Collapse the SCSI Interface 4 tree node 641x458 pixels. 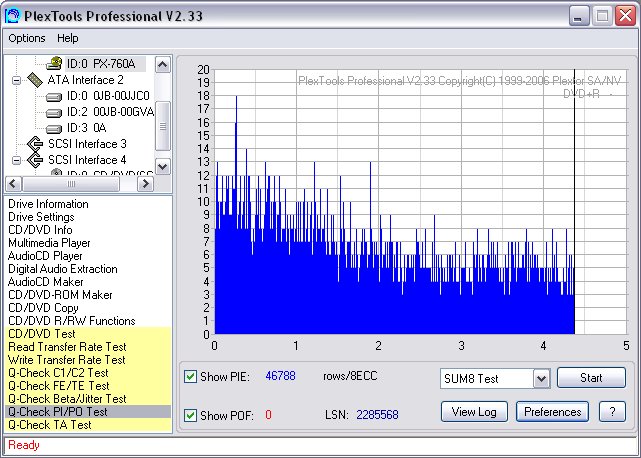pyautogui.click(x=16, y=160)
